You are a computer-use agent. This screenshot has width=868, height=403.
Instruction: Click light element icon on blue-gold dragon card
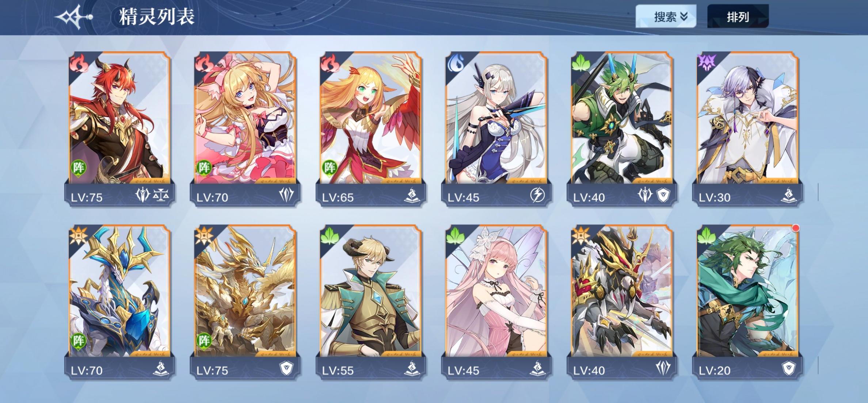(79, 235)
